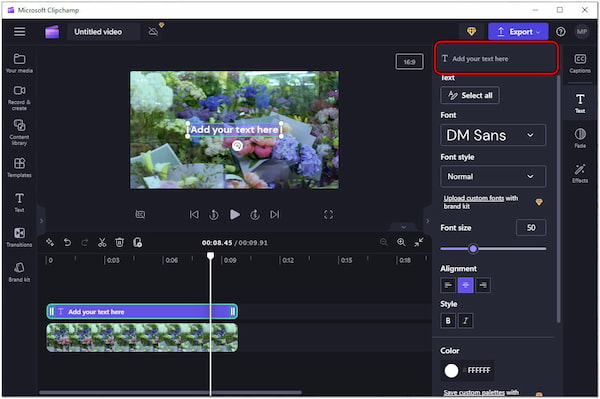Toggle captions off icon under preview

pyautogui.click(x=140, y=215)
